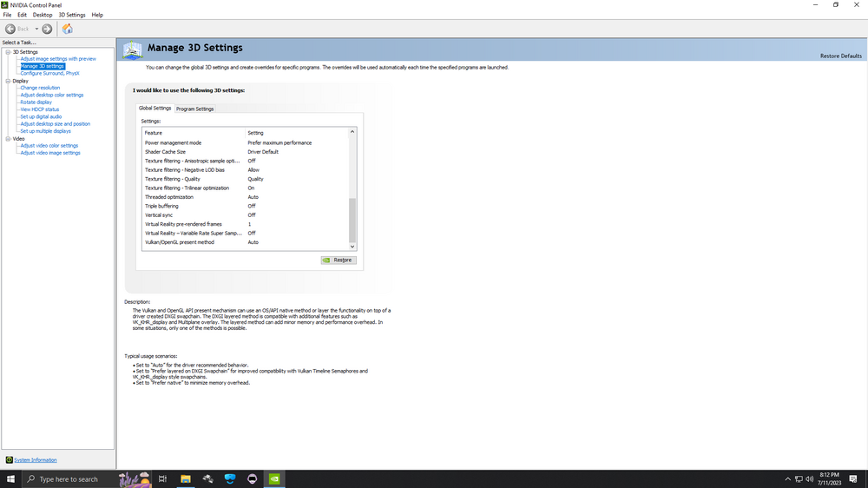Image resolution: width=868 pixels, height=488 pixels.
Task: Click the System Information link
Action: coord(36,459)
